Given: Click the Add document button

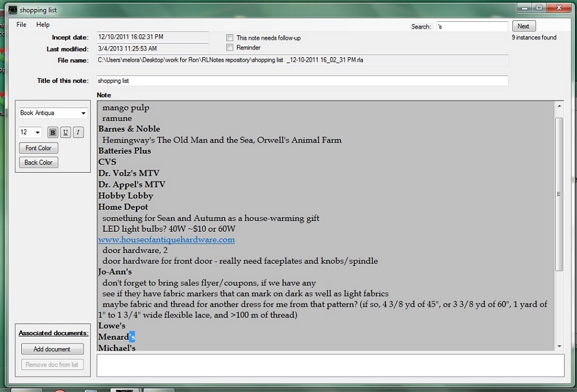Looking at the screenshot, I should coord(52,349).
